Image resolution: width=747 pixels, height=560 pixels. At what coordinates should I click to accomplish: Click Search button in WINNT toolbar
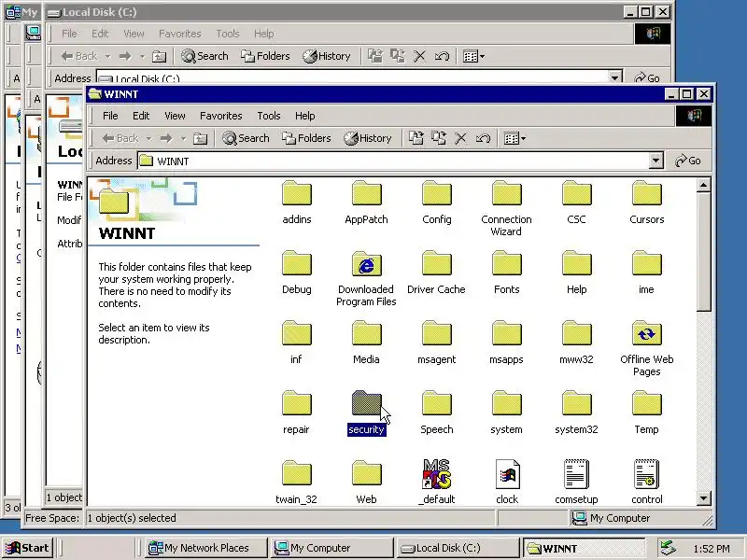[246, 138]
